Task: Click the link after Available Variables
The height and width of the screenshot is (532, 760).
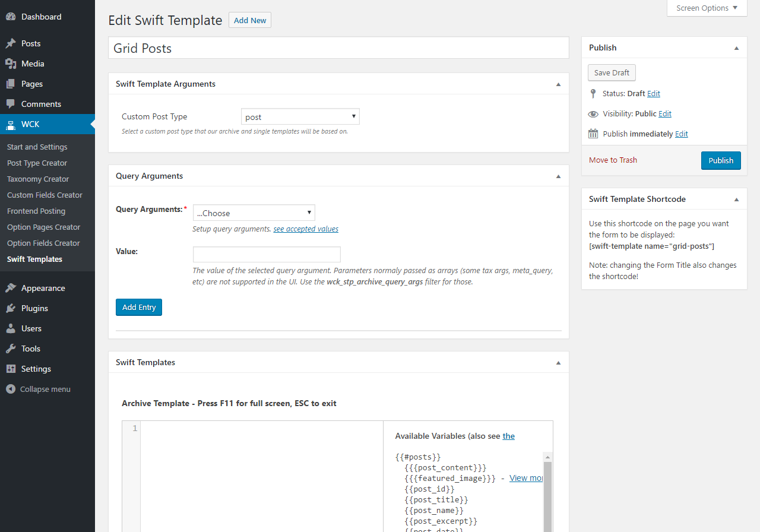Action: click(x=509, y=436)
